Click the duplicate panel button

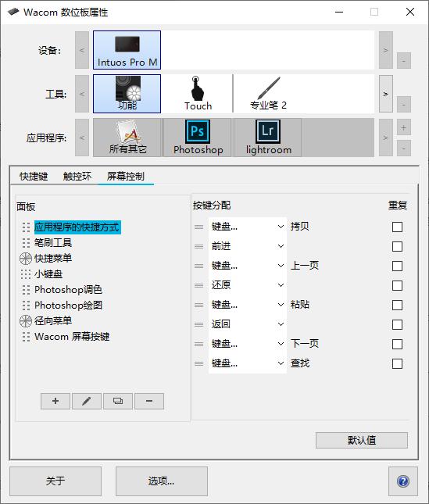(x=118, y=401)
